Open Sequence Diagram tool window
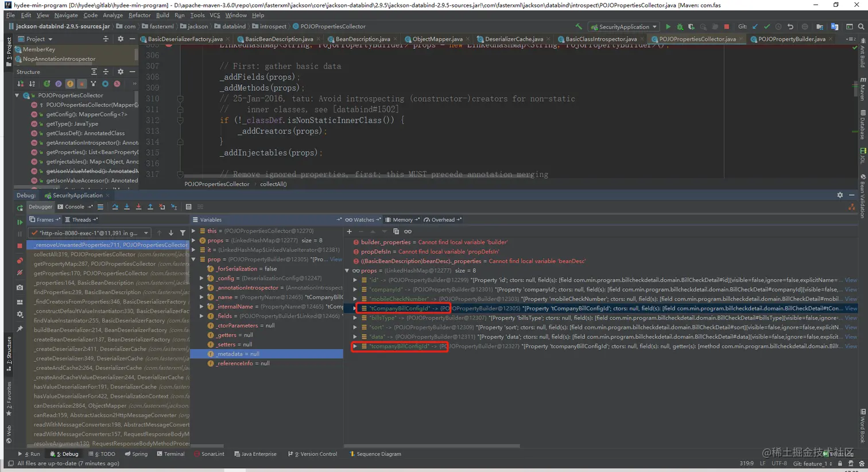This screenshot has width=868, height=472. point(375,454)
